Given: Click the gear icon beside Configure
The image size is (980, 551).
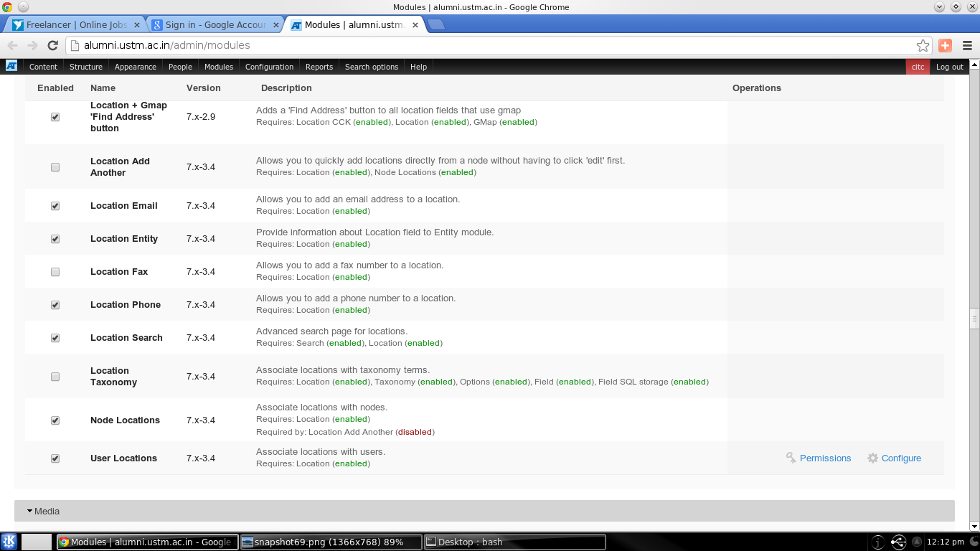Looking at the screenshot, I should tap(872, 458).
